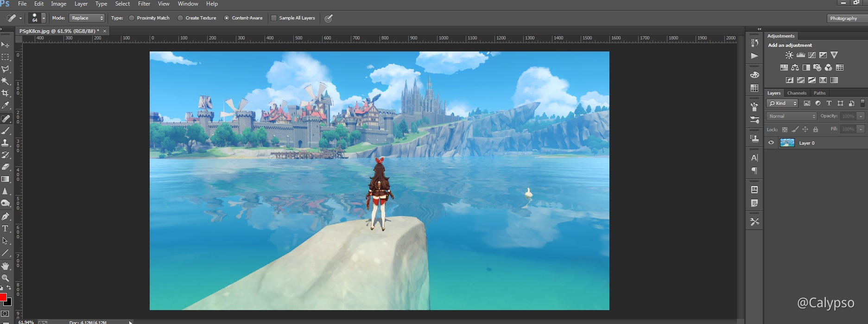This screenshot has width=868, height=324.
Task: Open the Mode dropdown set to Replace
Action: coord(87,18)
